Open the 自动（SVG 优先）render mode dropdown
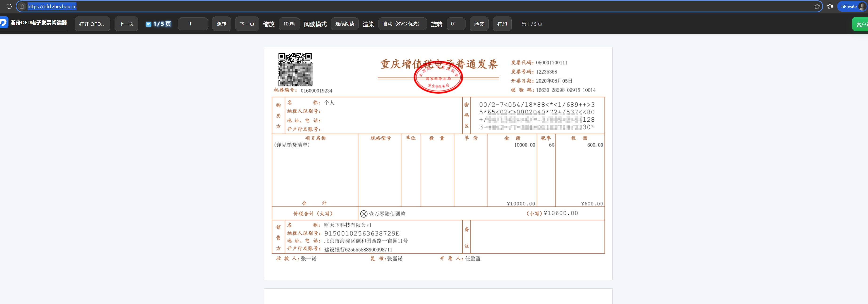Viewport: 868px width, 304px height. point(402,24)
